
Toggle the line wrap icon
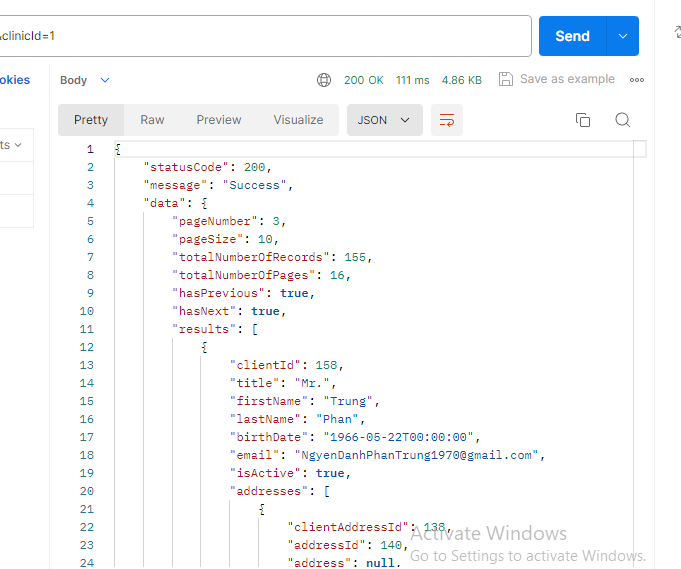pos(446,120)
